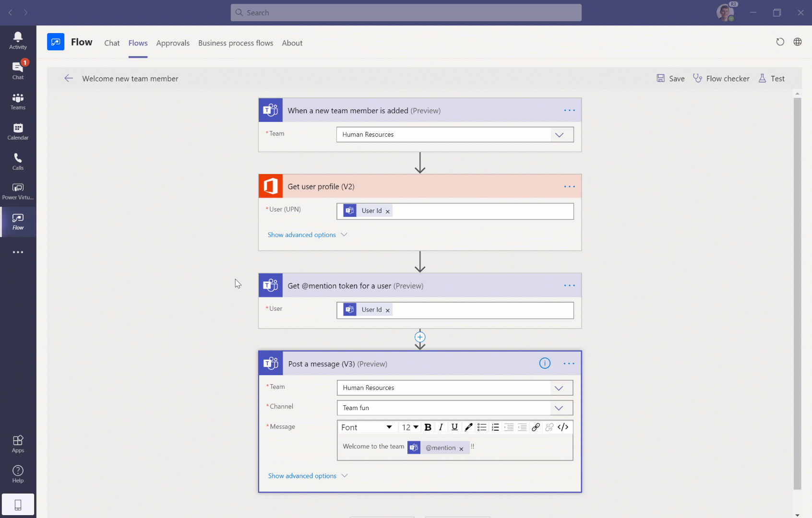Click the Save button
Image resolution: width=812 pixels, height=518 pixels.
pos(670,79)
